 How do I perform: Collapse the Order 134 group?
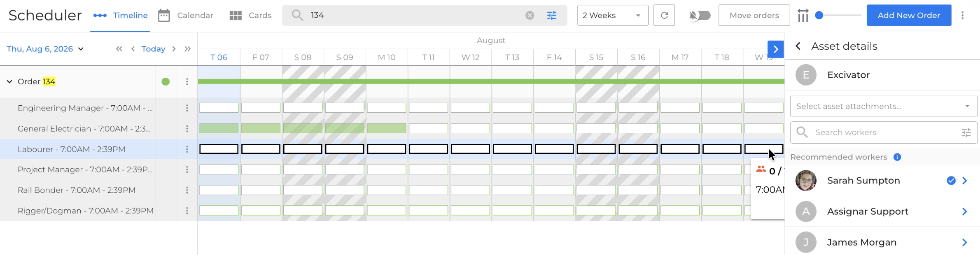[x=9, y=81]
